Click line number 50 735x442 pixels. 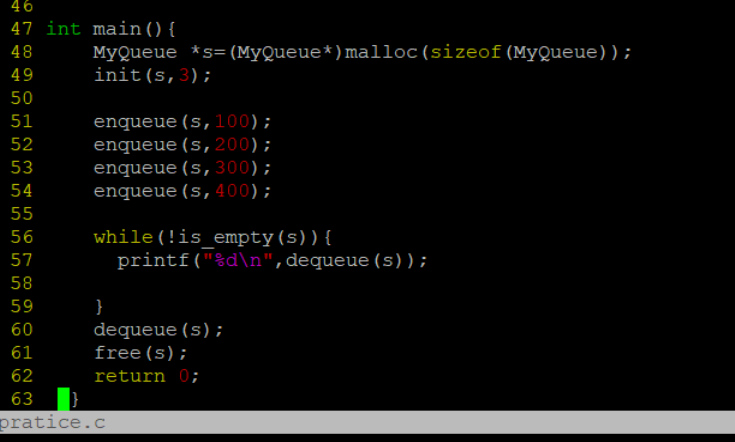[22, 98]
